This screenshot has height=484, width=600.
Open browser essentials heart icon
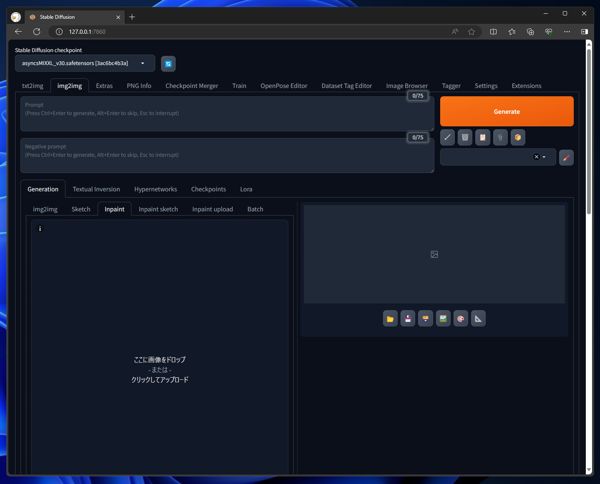549,32
